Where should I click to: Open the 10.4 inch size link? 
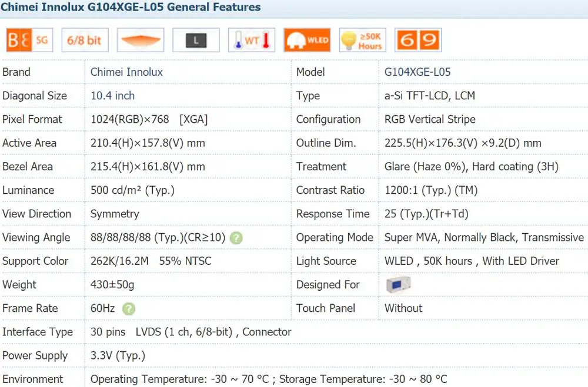112,96
